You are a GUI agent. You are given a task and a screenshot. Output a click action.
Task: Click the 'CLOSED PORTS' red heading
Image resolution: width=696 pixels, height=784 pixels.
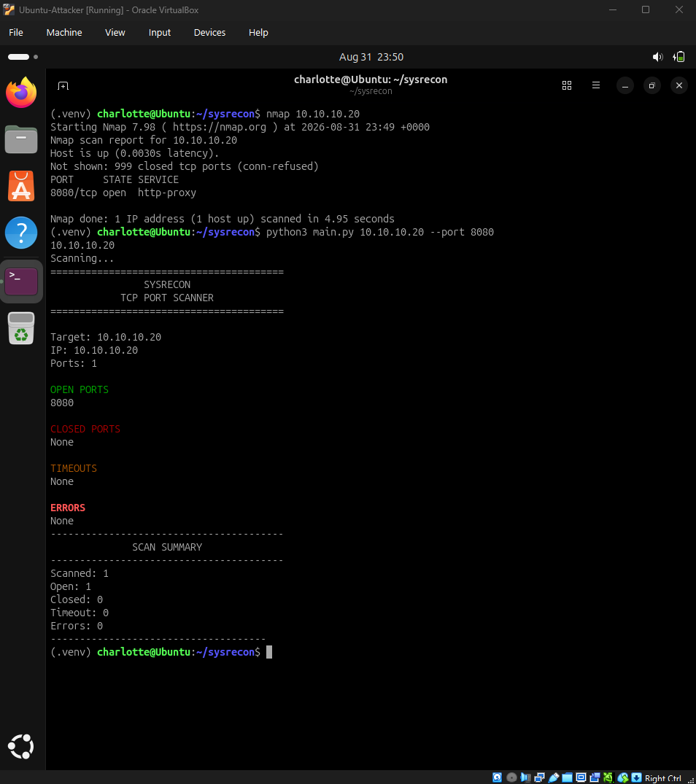(x=85, y=429)
